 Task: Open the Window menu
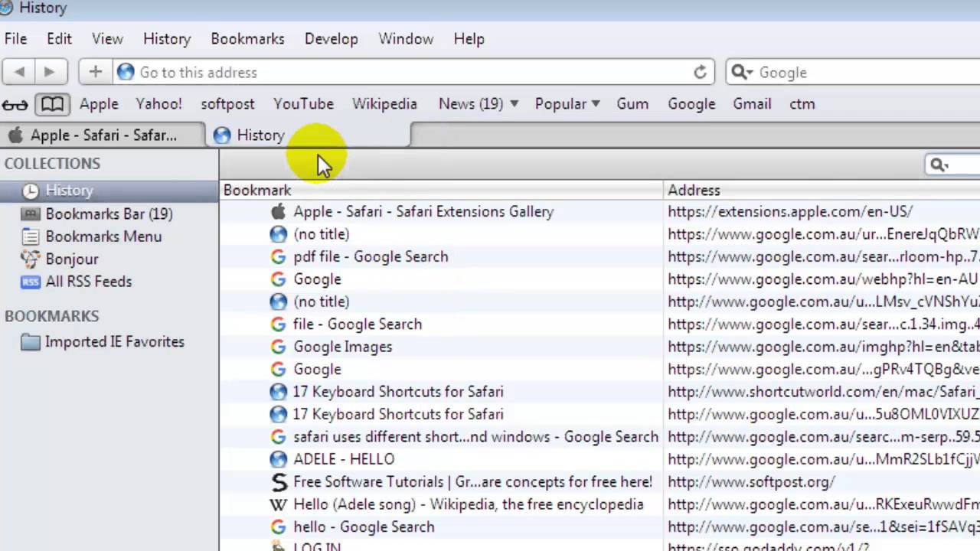pyautogui.click(x=406, y=38)
